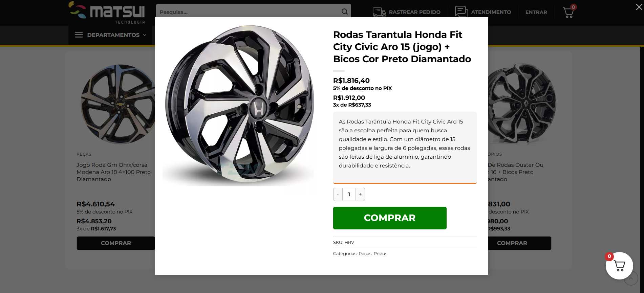Open the Pneus category link
Screen dimensions: 644x293
pyautogui.click(x=381, y=254)
